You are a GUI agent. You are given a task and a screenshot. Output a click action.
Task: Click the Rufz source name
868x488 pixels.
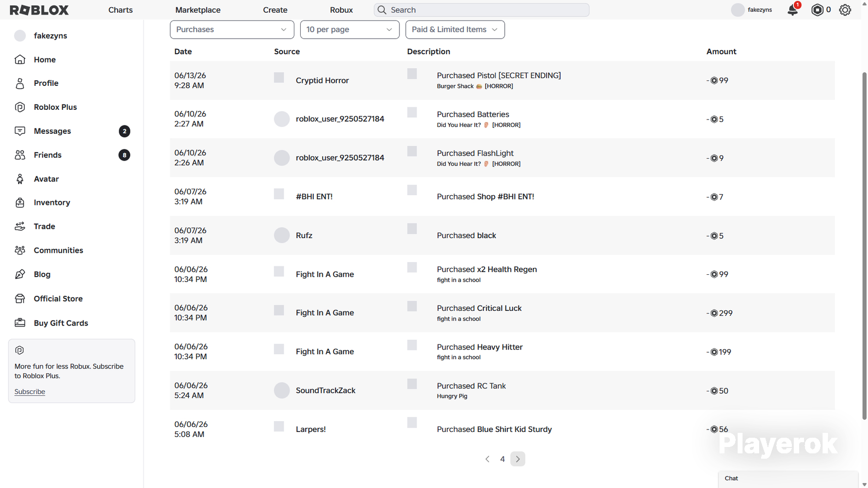click(x=304, y=235)
